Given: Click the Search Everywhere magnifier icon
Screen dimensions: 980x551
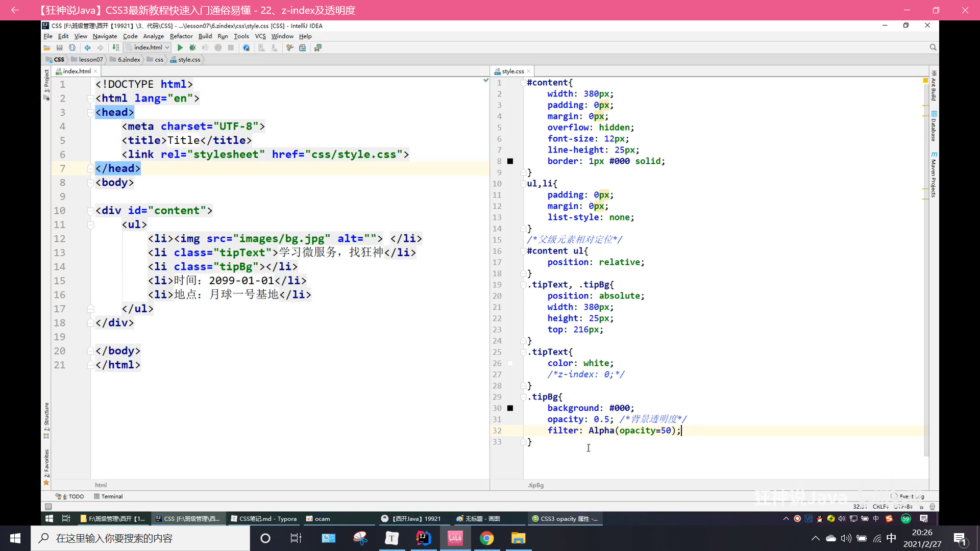Looking at the screenshot, I should click(x=933, y=47).
